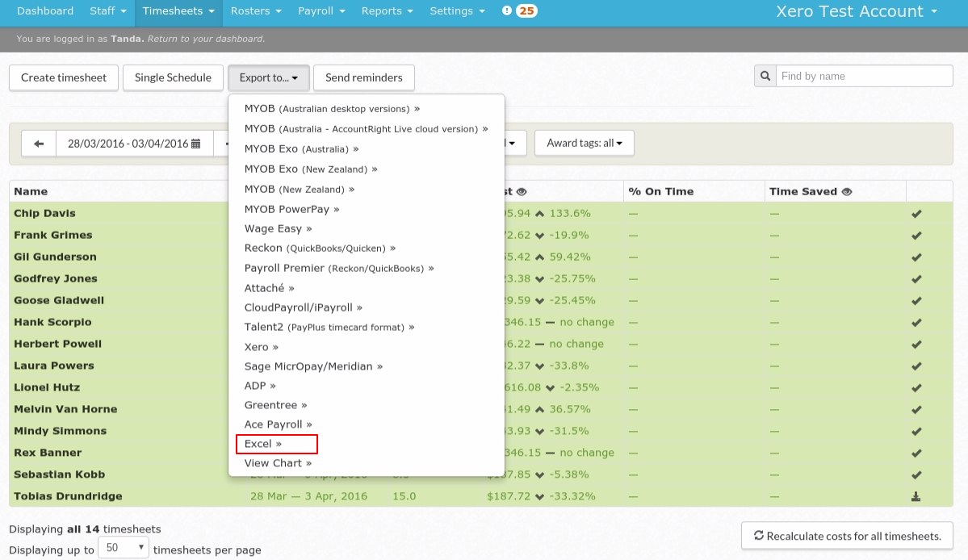
Task: Select CloudPayroll/iPayroll export option
Action: pyautogui.click(x=303, y=307)
